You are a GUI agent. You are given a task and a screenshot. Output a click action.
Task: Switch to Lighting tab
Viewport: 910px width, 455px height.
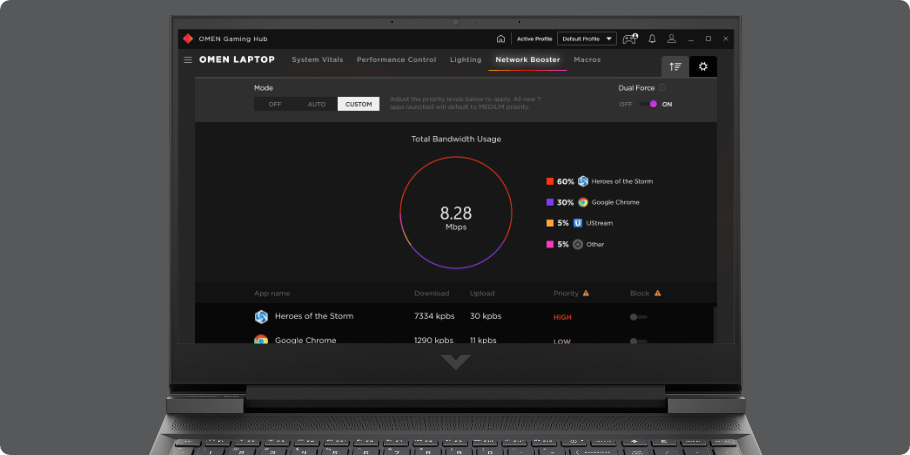pos(465,60)
